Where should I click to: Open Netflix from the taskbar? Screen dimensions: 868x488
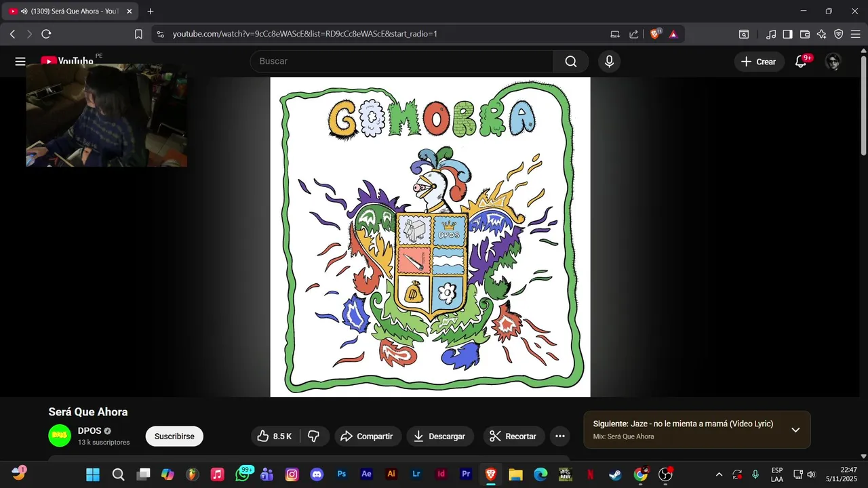(x=590, y=474)
